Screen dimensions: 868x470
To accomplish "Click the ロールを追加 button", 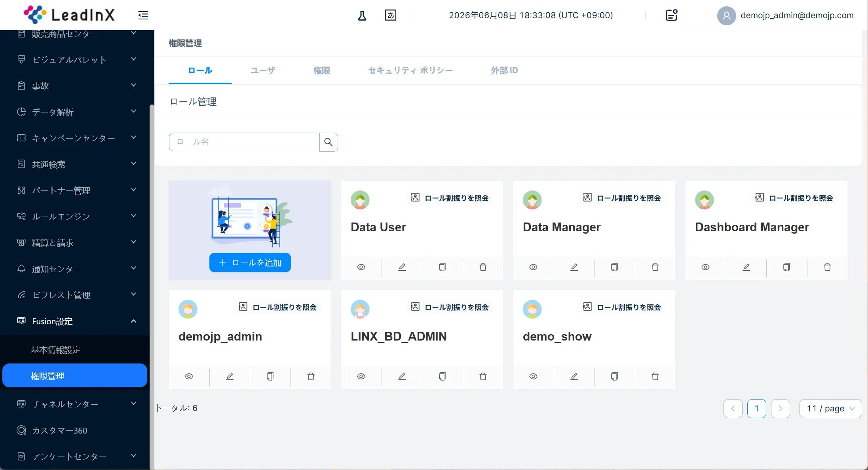I will click(250, 263).
